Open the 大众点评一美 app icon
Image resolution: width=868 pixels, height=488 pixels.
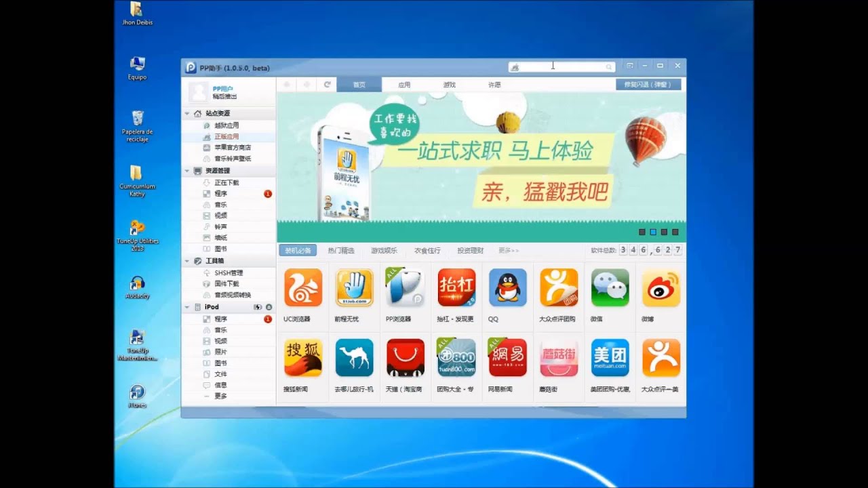coord(661,358)
